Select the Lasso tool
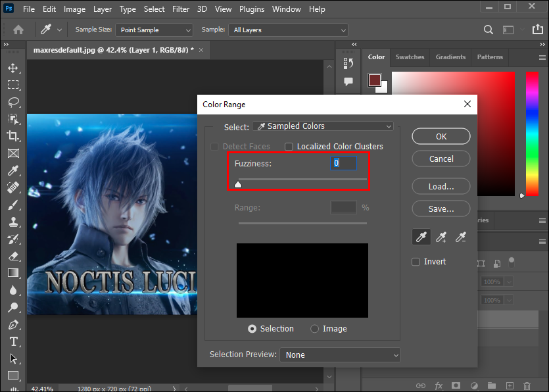Screen dimensions: 549x392 pyautogui.click(x=13, y=102)
